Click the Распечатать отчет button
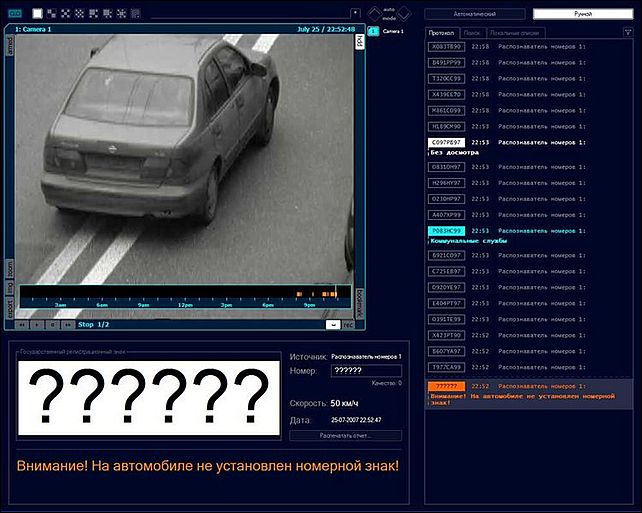This screenshot has width=642, height=513. click(345, 436)
